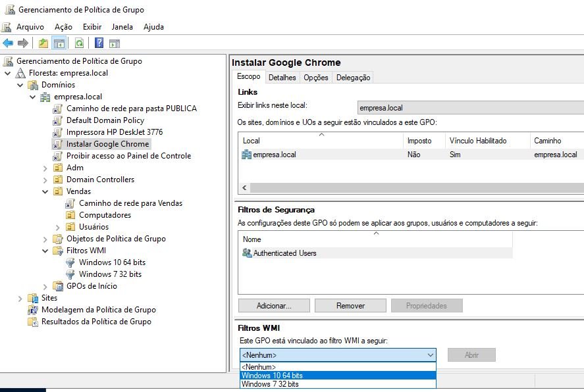This screenshot has width=584, height=392.
Task: Switch to the Opções tab
Action: (x=316, y=78)
